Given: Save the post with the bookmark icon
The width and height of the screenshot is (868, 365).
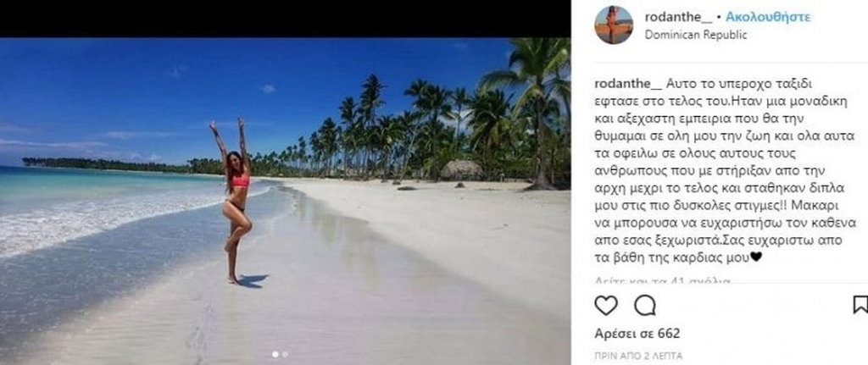Looking at the screenshot, I should click(x=861, y=305).
